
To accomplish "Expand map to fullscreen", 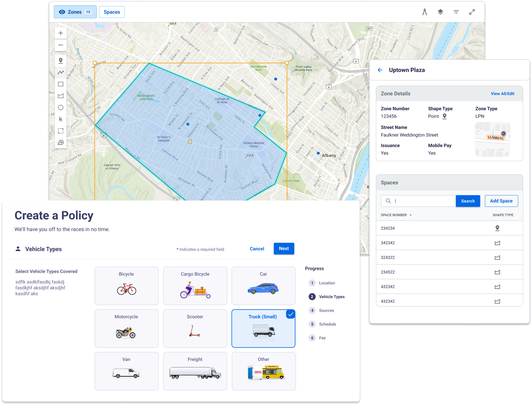I will 472,12.
